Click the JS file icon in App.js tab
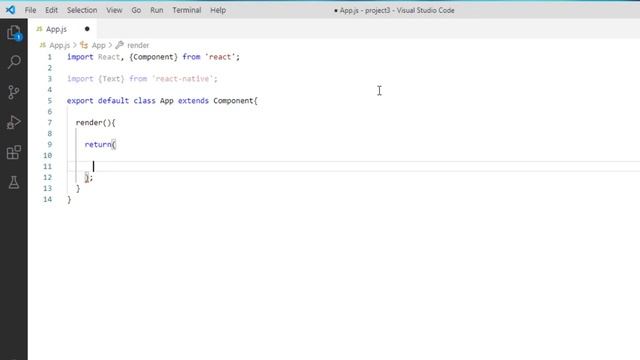Screen dimensions: 640x360 tap(39, 29)
